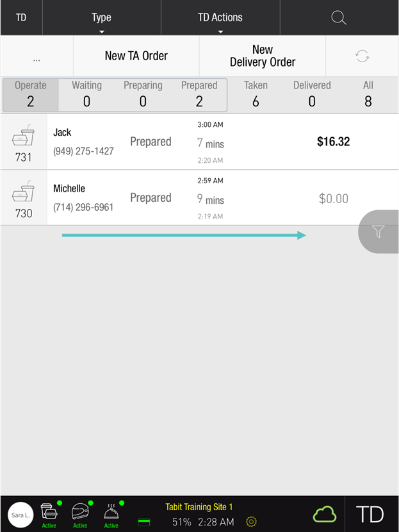Toggle the serving dish Active status icon
The image size is (399, 532).
pyautogui.click(x=111, y=514)
